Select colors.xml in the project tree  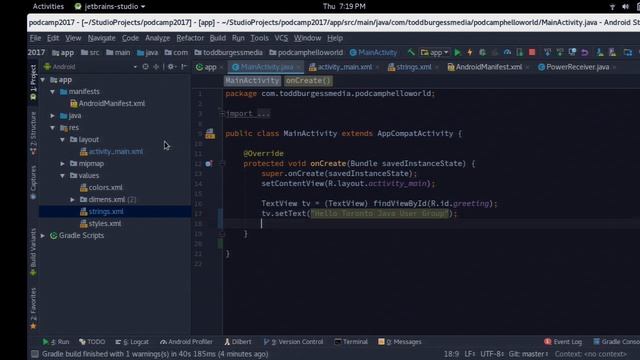tap(105, 188)
